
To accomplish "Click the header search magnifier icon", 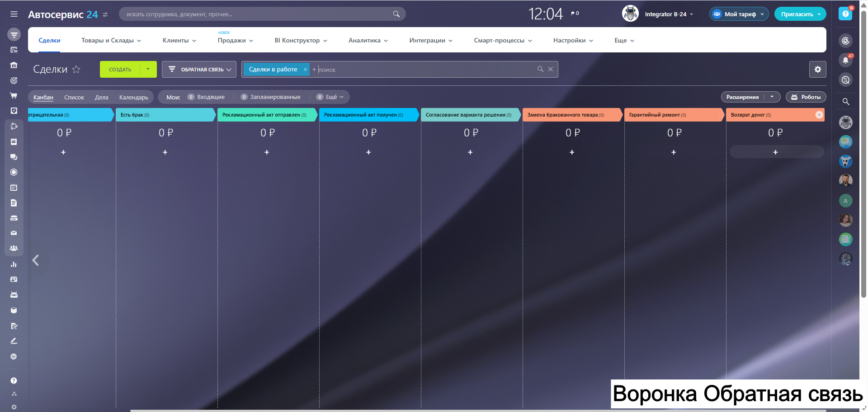I will tap(396, 14).
